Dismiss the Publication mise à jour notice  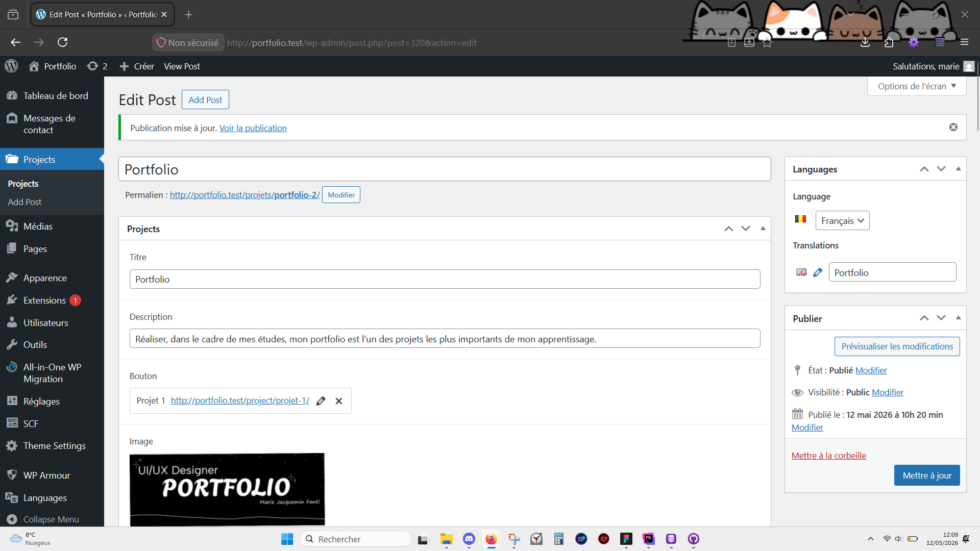(x=953, y=127)
